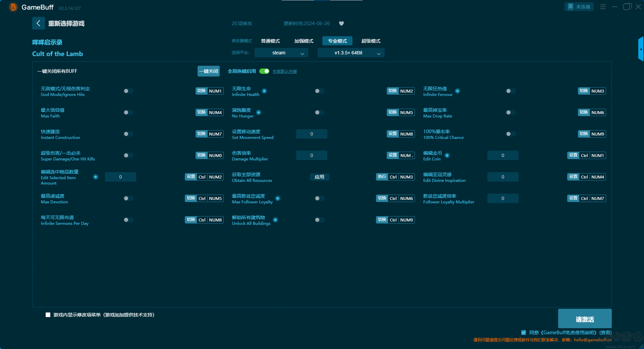The height and width of the screenshot is (349, 644).
Task: Check the in-game trainer menu checkbox
Action: [48, 315]
